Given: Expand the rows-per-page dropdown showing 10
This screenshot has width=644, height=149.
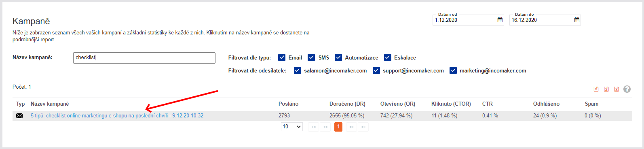Looking at the screenshot, I should [x=292, y=127].
